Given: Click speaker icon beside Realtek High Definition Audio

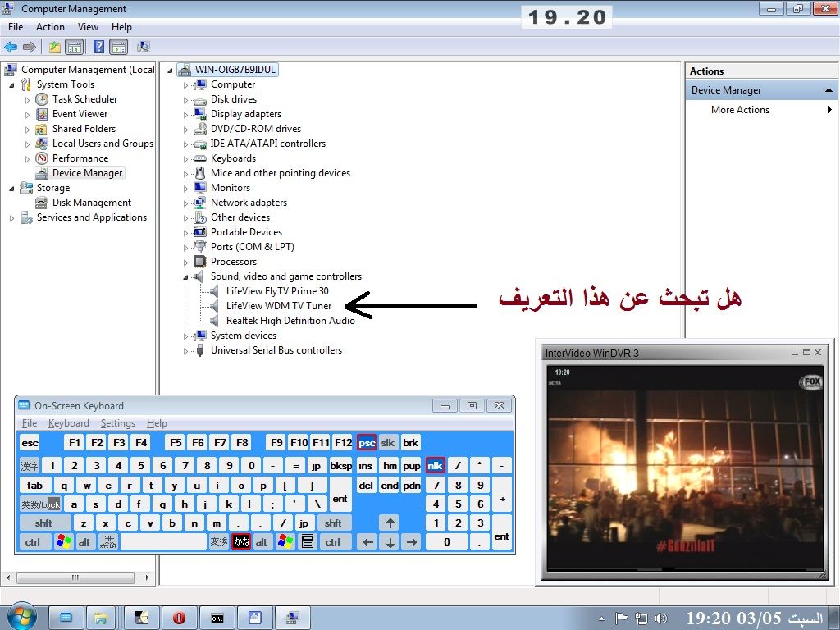Looking at the screenshot, I should [214, 321].
